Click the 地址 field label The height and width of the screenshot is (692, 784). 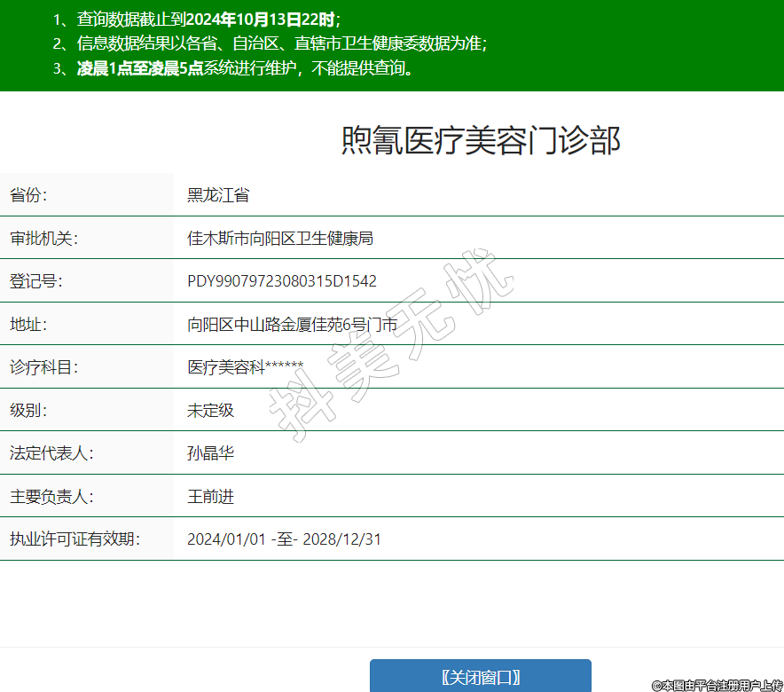tap(28, 325)
